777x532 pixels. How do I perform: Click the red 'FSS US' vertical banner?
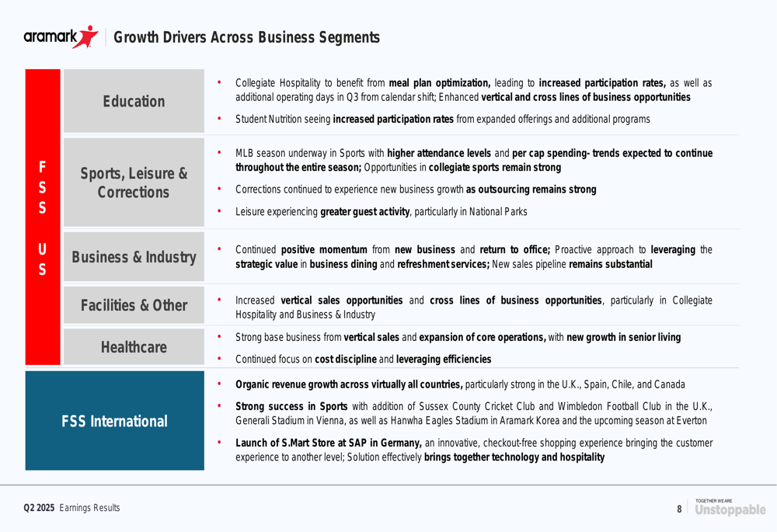pyautogui.click(x=43, y=217)
